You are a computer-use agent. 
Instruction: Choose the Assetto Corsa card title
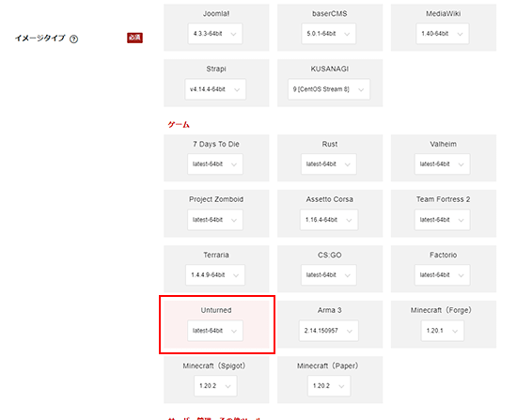point(330,199)
